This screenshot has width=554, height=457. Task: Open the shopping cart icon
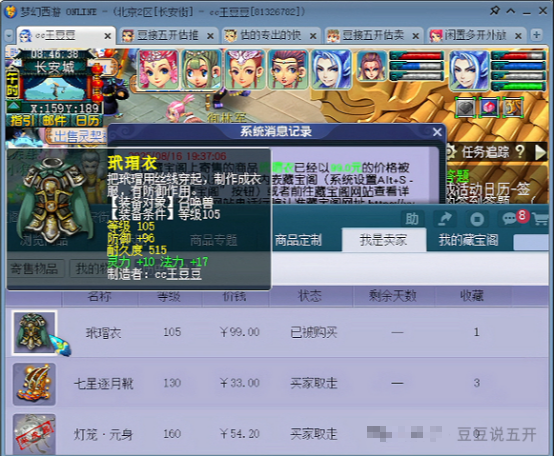click(541, 219)
